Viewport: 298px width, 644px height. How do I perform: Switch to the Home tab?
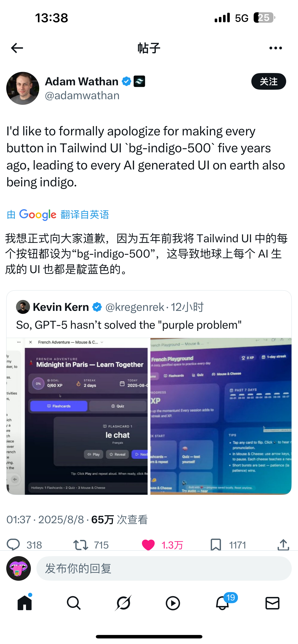coord(25,603)
